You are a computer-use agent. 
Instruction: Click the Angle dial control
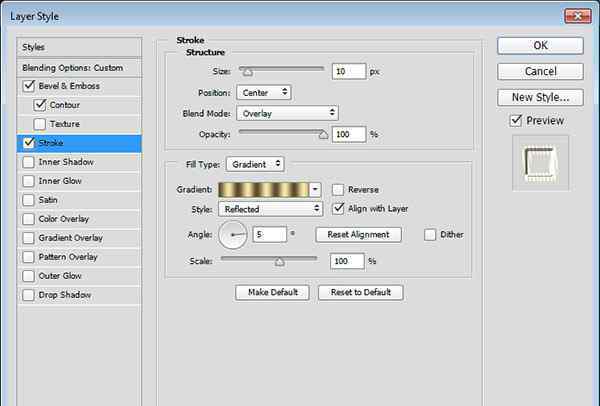(x=233, y=235)
